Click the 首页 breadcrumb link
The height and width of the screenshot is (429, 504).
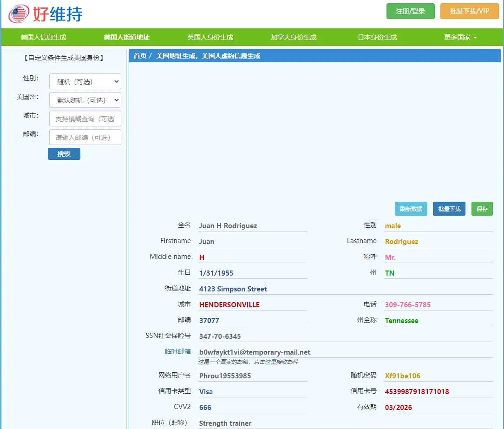140,56
